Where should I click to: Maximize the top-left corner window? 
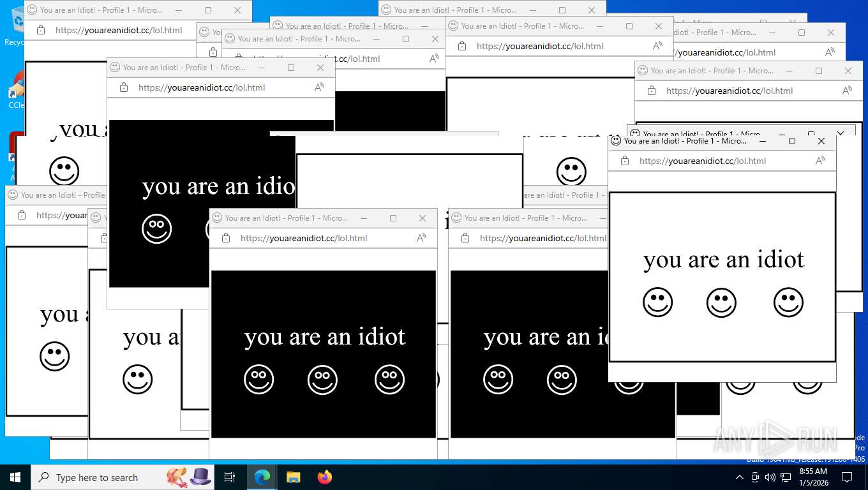pyautogui.click(x=208, y=10)
